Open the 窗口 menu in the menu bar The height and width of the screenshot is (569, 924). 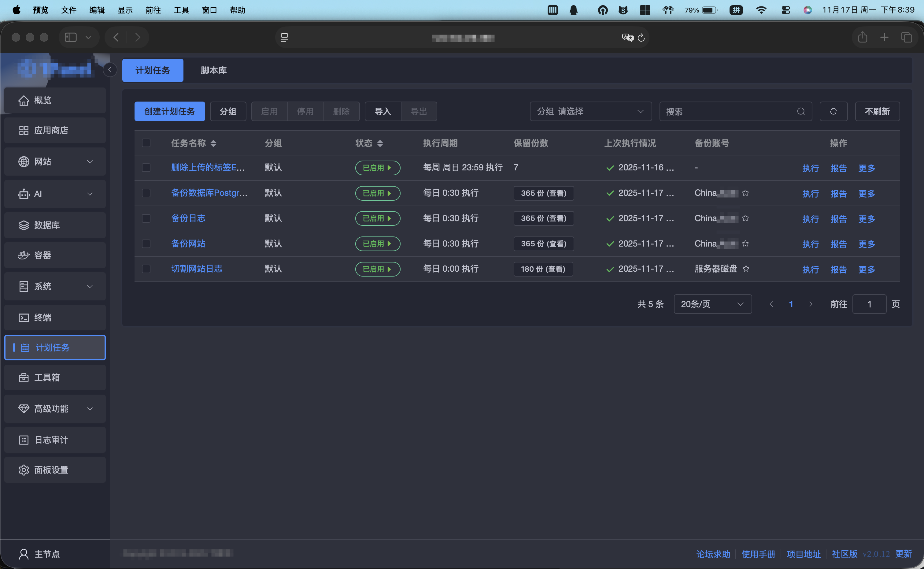point(209,10)
